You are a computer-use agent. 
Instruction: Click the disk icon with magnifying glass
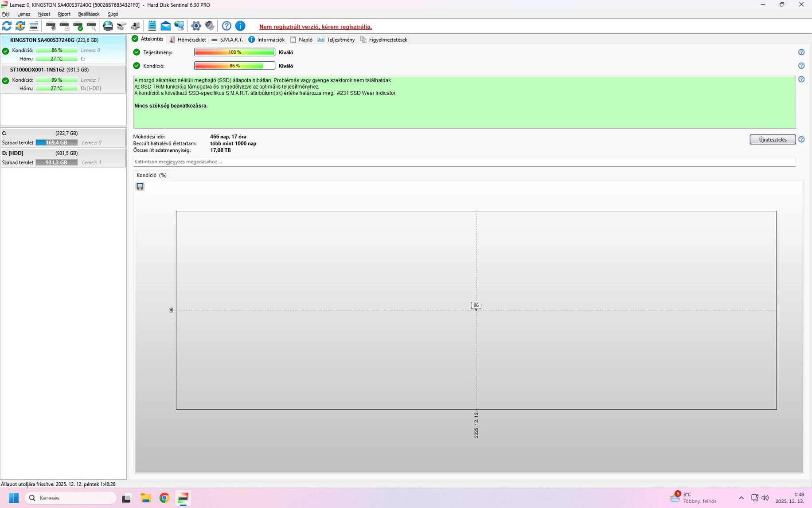pos(92,26)
